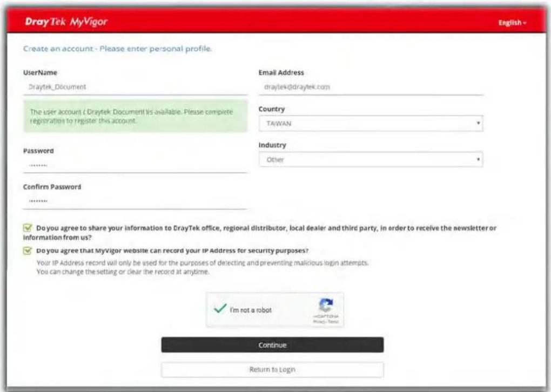Click the reCAPTCHA logo icon
Viewport: 551px width, 392px height.
(326, 305)
